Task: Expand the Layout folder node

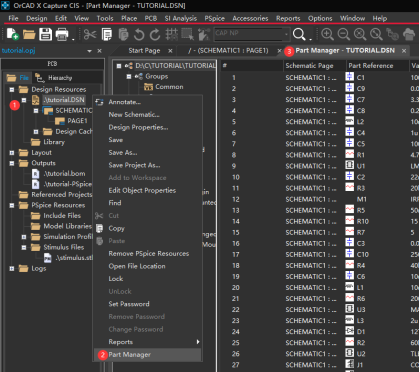Action: 12,153
